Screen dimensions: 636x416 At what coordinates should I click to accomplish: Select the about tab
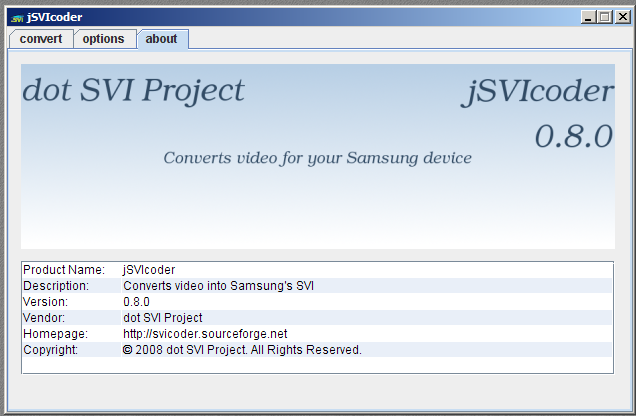(161, 39)
